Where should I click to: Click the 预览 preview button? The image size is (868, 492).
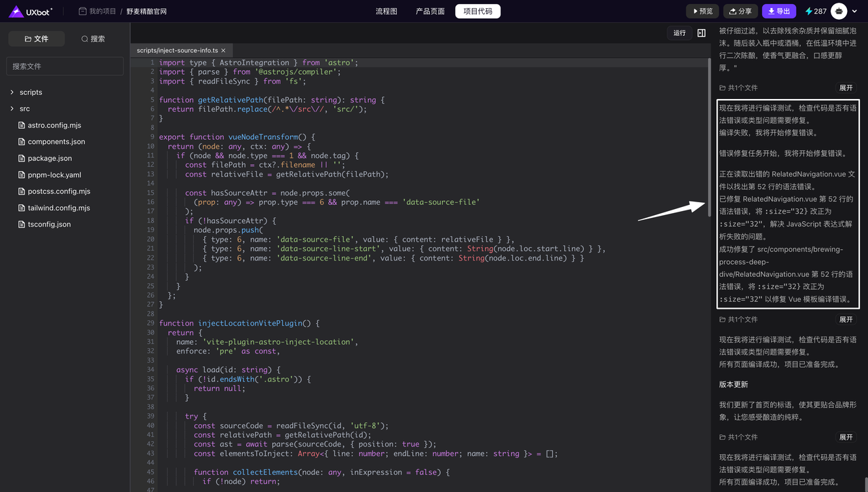(702, 12)
